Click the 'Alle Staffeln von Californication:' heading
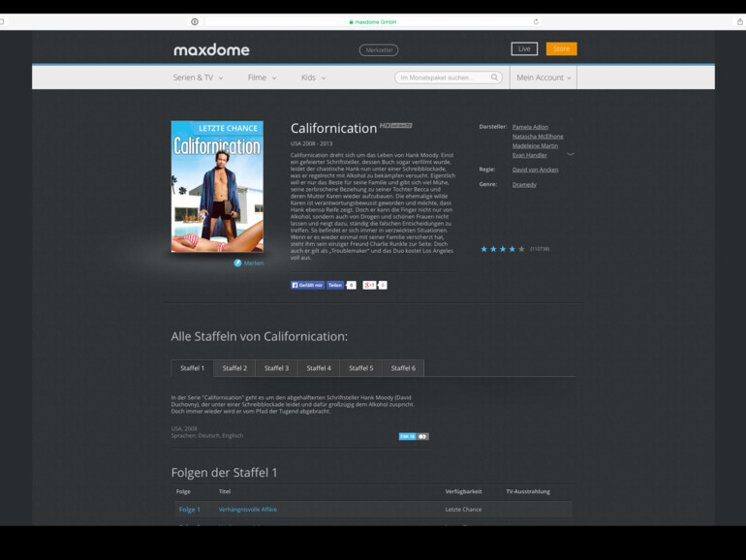Image resolution: width=746 pixels, height=560 pixels. 260,336
